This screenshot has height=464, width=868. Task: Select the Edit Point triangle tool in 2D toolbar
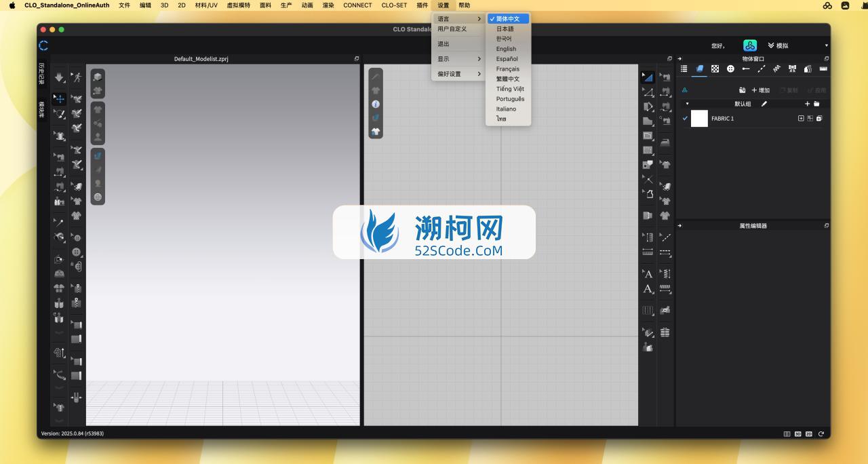648,92
